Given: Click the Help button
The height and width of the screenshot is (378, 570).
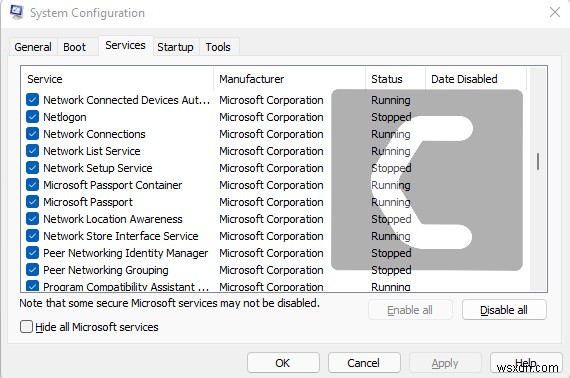Looking at the screenshot, I should tap(526, 363).
